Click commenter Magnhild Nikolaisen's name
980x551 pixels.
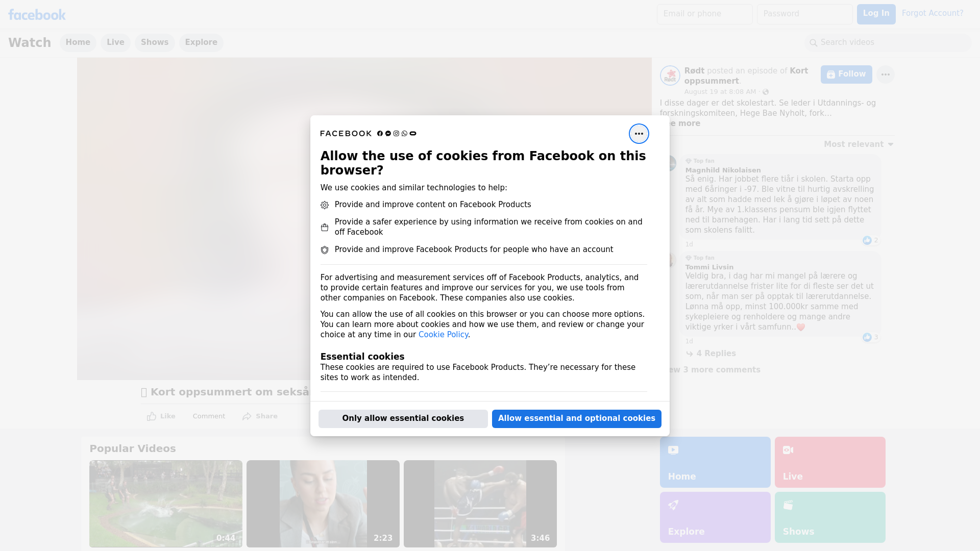[723, 170]
